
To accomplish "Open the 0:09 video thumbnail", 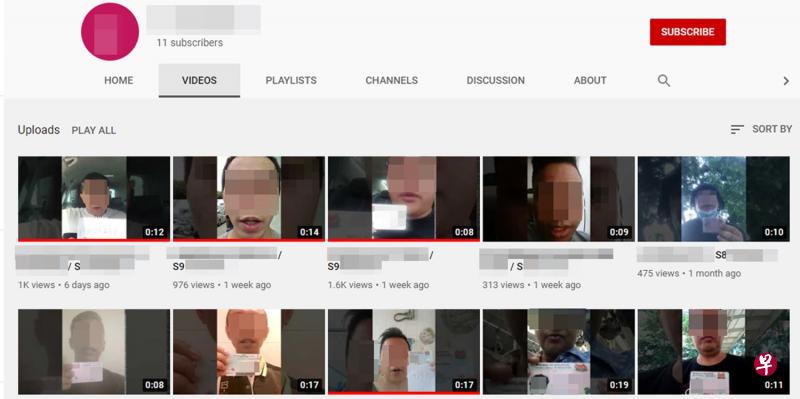I will [x=559, y=199].
